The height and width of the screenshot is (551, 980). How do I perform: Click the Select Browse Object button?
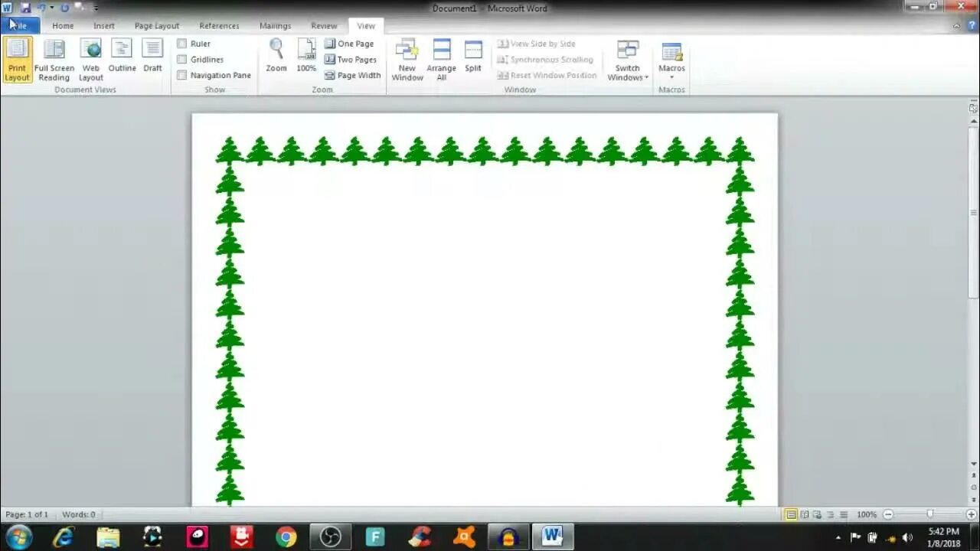[x=974, y=488]
